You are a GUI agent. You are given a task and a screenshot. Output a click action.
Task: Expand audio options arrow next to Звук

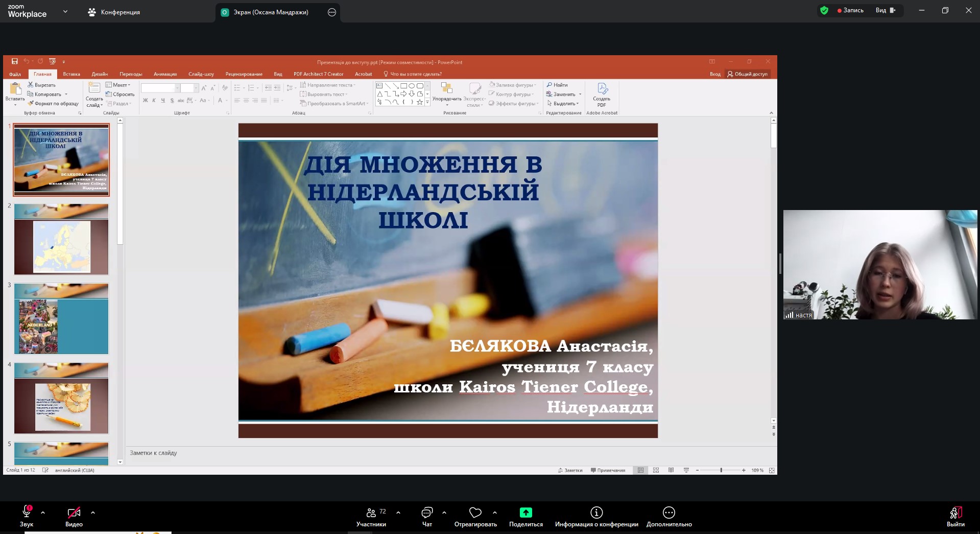point(43,512)
